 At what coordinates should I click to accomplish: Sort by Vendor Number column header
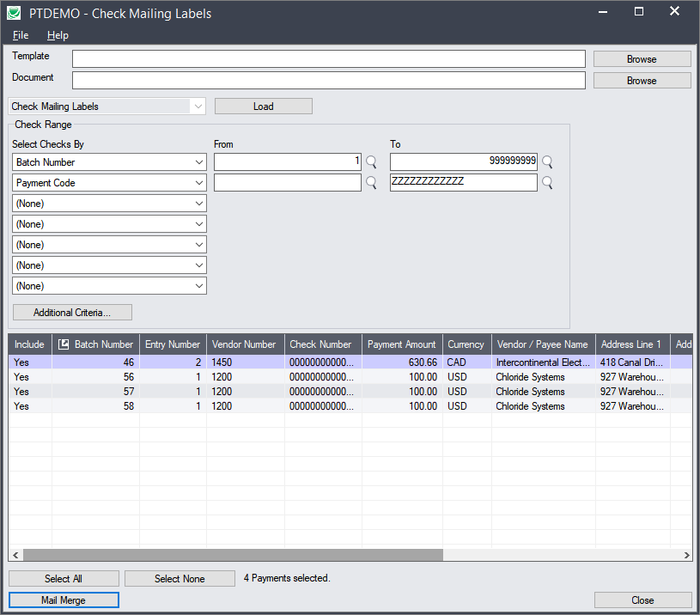245,344
